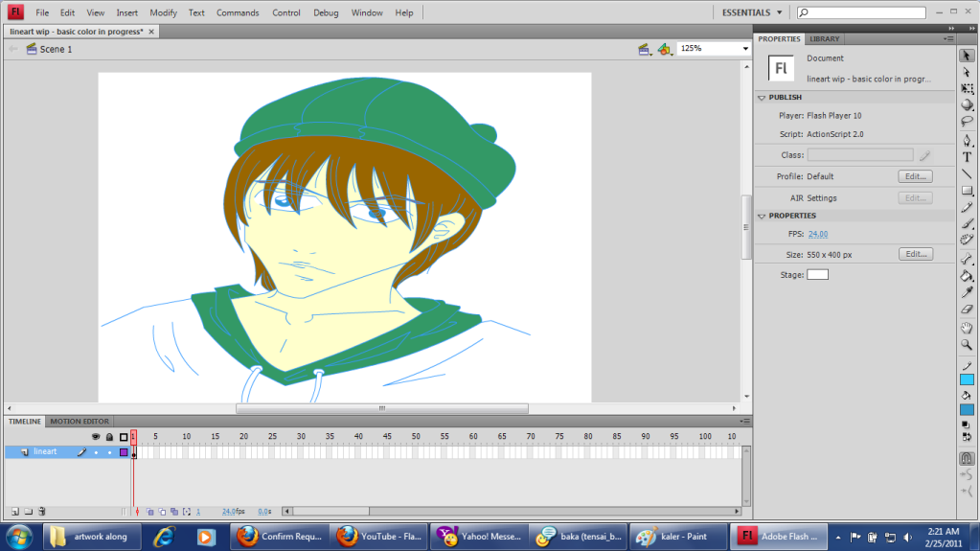Select the 3D Rotation tool
The width and height of the screenshot is (980, 551).
click(967, 104)
